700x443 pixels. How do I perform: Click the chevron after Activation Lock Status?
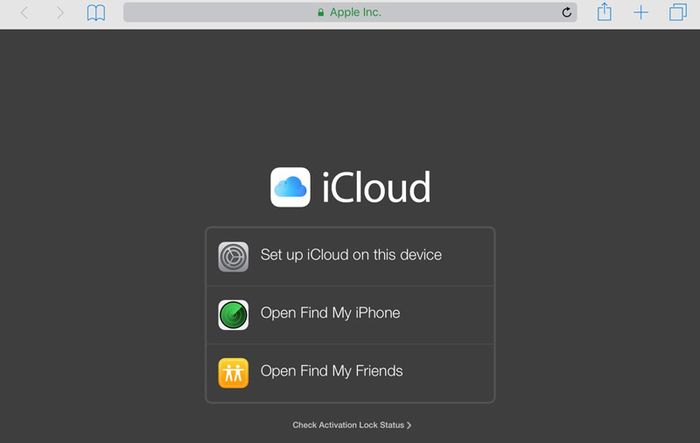coord(409,425)
